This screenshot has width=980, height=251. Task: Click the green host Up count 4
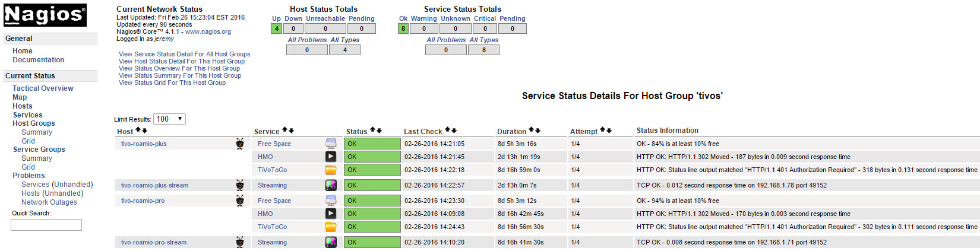pos(276,28)
